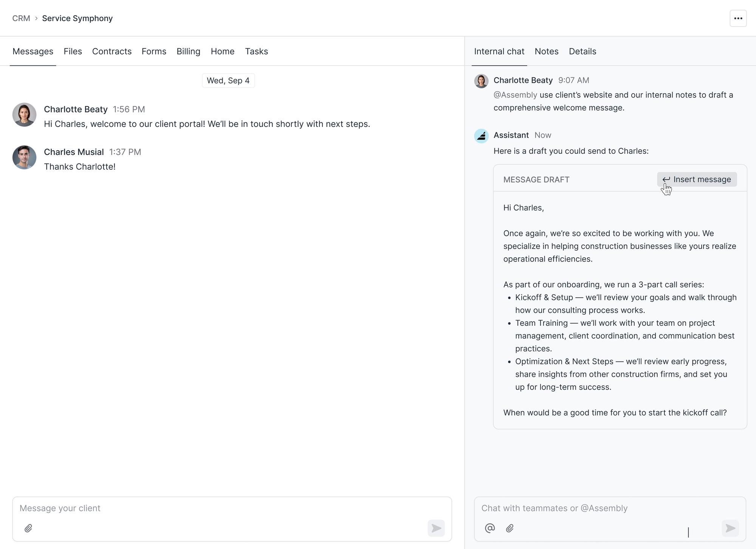Go to the Forms tab
Image resolution: width=756 pixels, height=549 pixels.
pyautogui.click(x=154, y=51)
